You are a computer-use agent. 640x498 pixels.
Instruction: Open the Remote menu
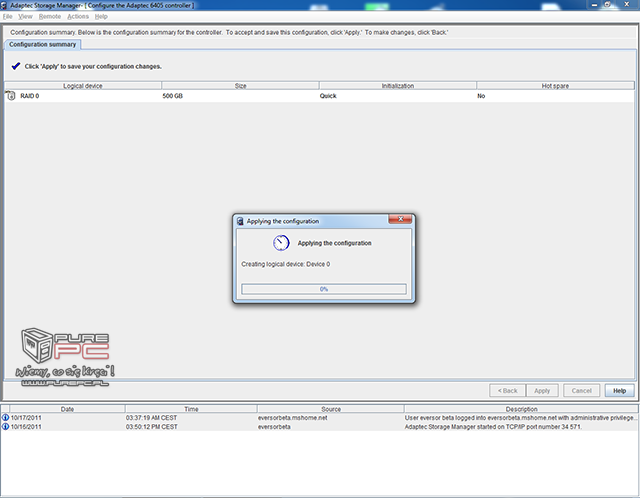[50, 16]
